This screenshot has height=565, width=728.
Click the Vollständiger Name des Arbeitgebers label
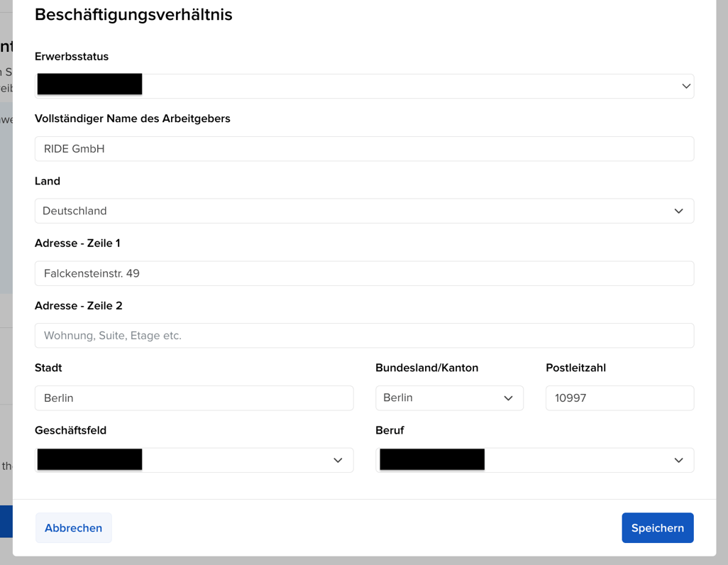(133, 119)
